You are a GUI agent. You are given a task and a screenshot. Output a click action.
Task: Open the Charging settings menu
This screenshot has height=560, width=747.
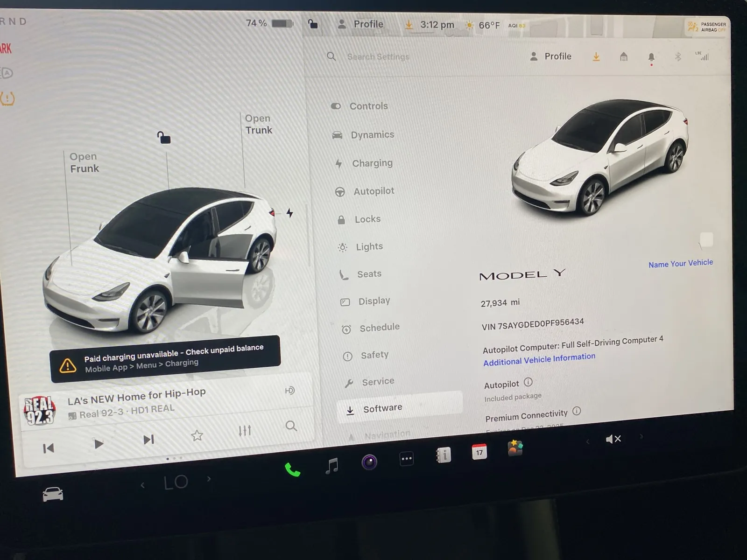(x=372, y=163)
